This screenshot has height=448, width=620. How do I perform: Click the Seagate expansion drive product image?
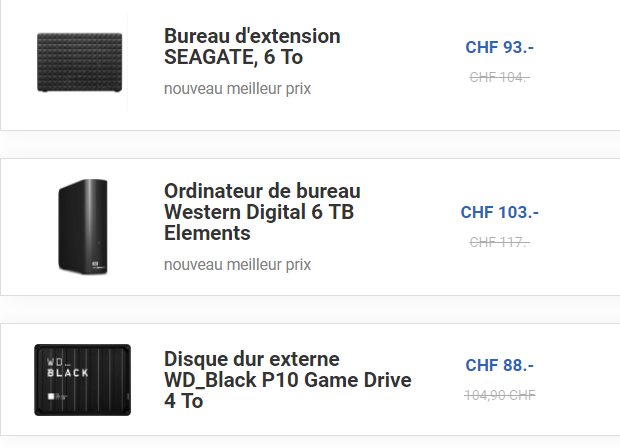coord(79,62)
